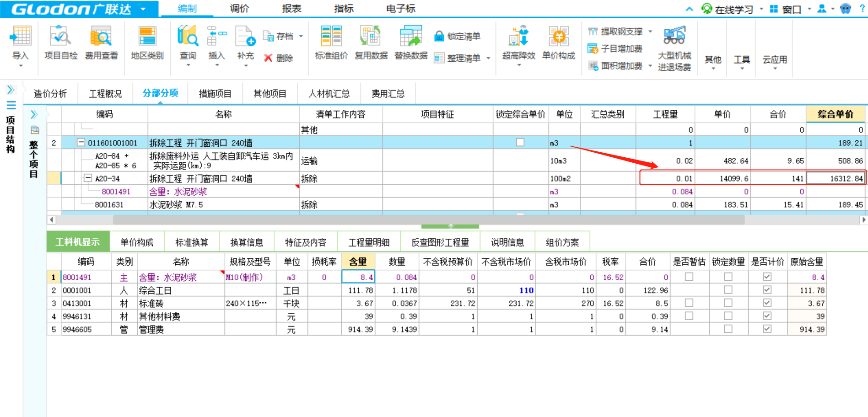This screenshot has width=868, height=417.
Task: Click the 单价构成 icon in the ribbon
Action: click(558, 37)
